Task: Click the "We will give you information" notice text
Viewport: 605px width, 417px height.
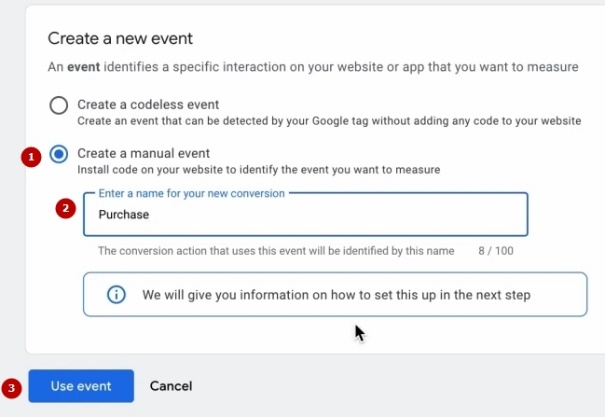Action: (336, 295)
